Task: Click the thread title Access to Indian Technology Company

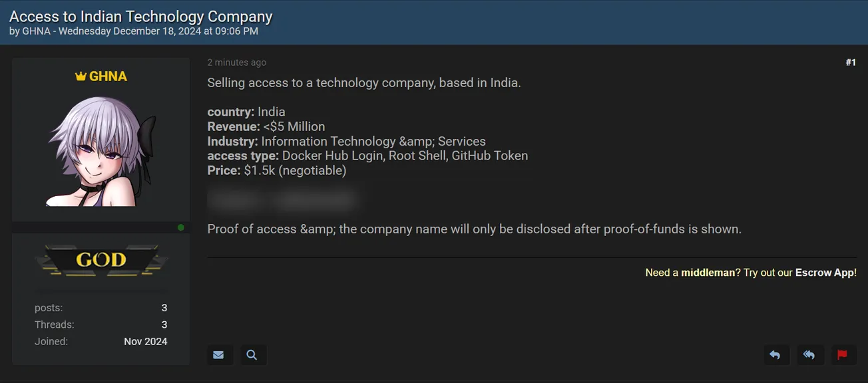Action: pyautogui.click(x=140, y=16)
